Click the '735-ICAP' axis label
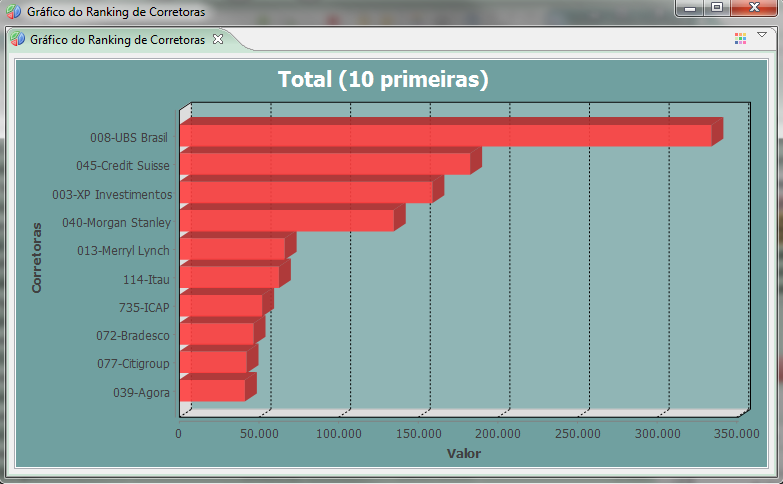 (144, 307)
